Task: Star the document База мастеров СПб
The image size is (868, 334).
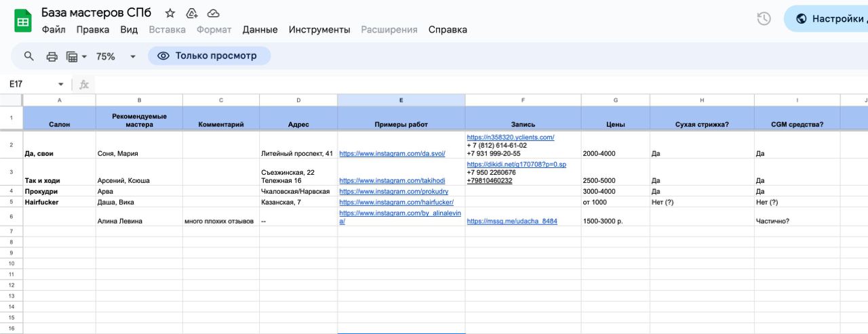Action: pyautogui.click(x=170, y=13)
